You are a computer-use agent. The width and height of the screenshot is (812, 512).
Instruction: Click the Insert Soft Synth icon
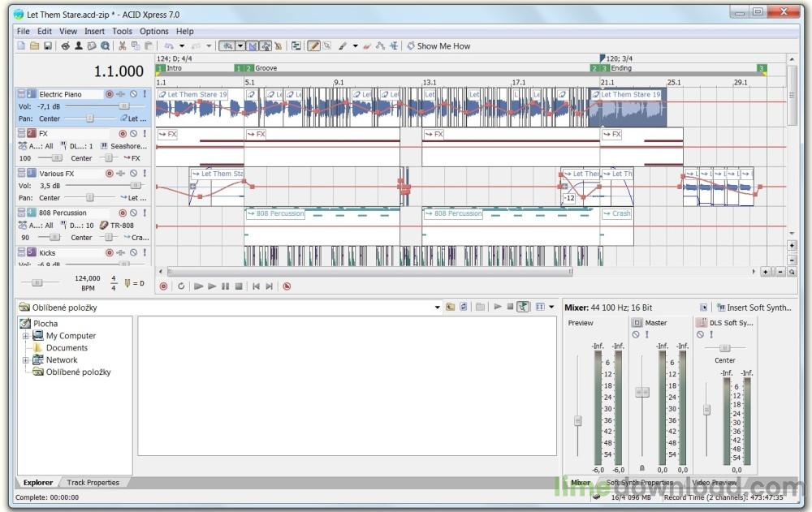(720, 308)
